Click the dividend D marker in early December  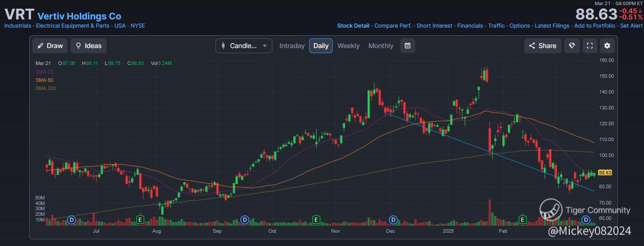point(393,219)
